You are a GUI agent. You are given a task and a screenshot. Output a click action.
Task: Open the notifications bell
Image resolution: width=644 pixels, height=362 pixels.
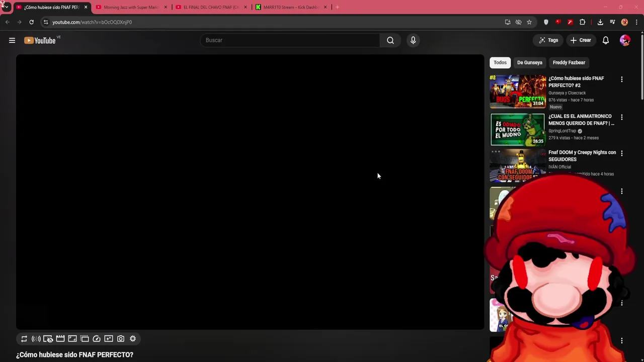606,40
